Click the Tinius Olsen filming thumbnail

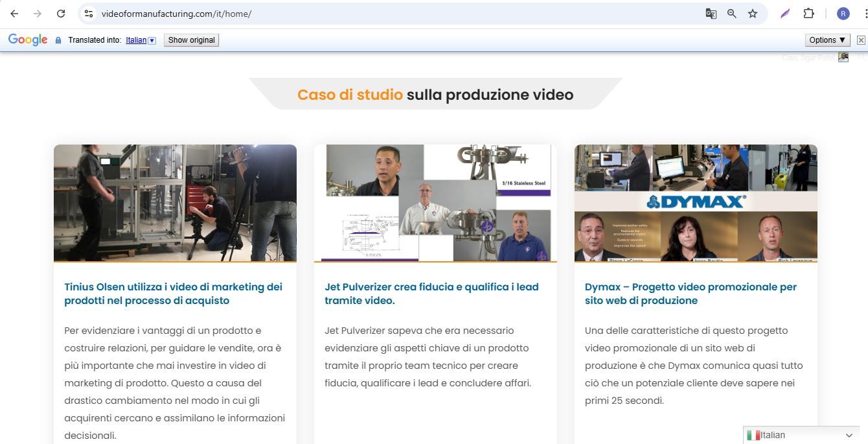[x=175, y=203]
